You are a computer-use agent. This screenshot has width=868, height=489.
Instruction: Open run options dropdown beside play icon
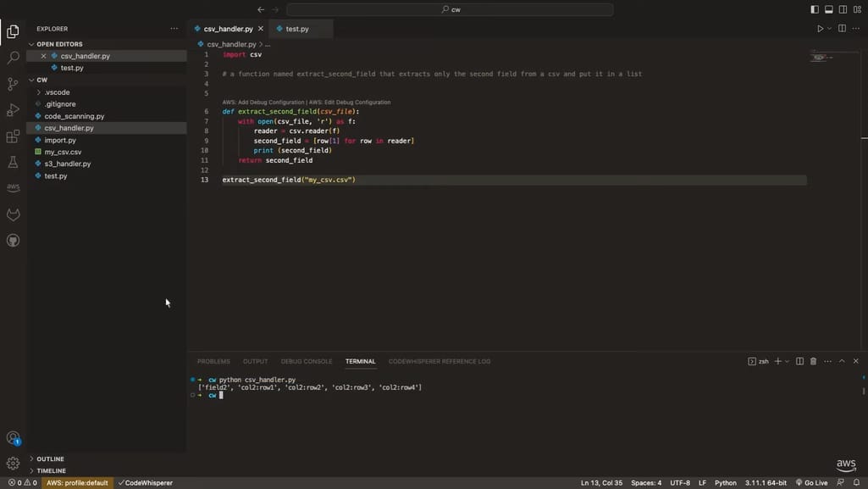[829, 29]
